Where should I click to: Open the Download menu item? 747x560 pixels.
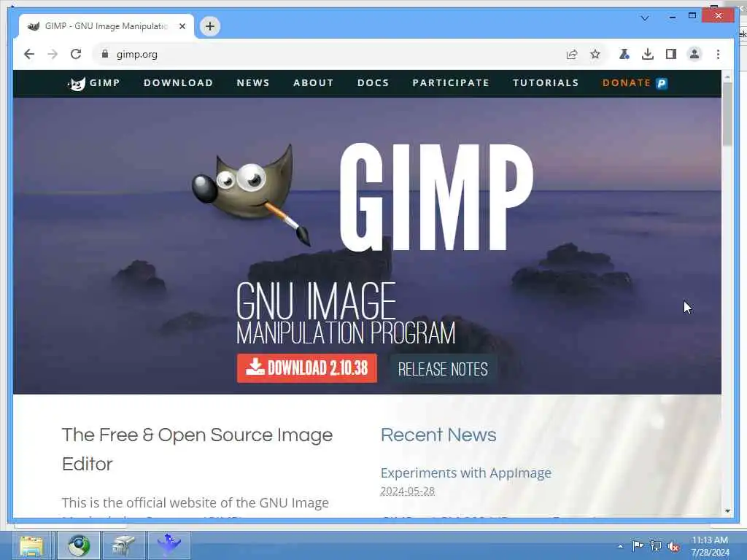tap(178, 83)
